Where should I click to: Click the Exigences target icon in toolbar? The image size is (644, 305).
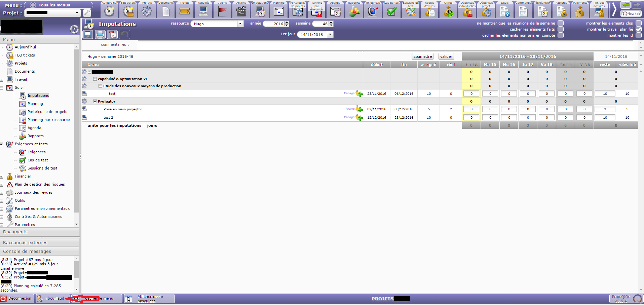click(373, 11)
